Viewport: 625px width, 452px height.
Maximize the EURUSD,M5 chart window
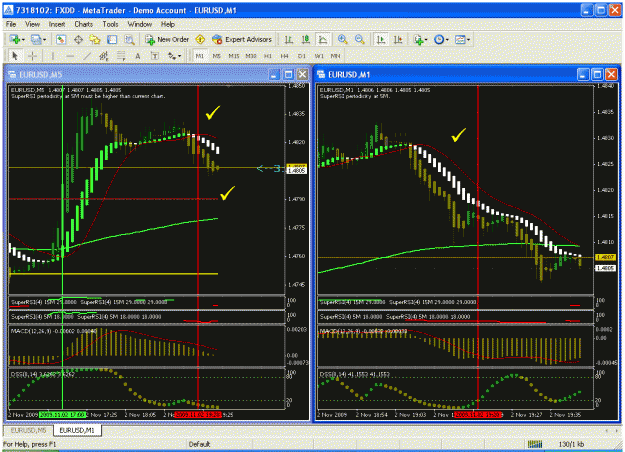click(x=289, y=75)
